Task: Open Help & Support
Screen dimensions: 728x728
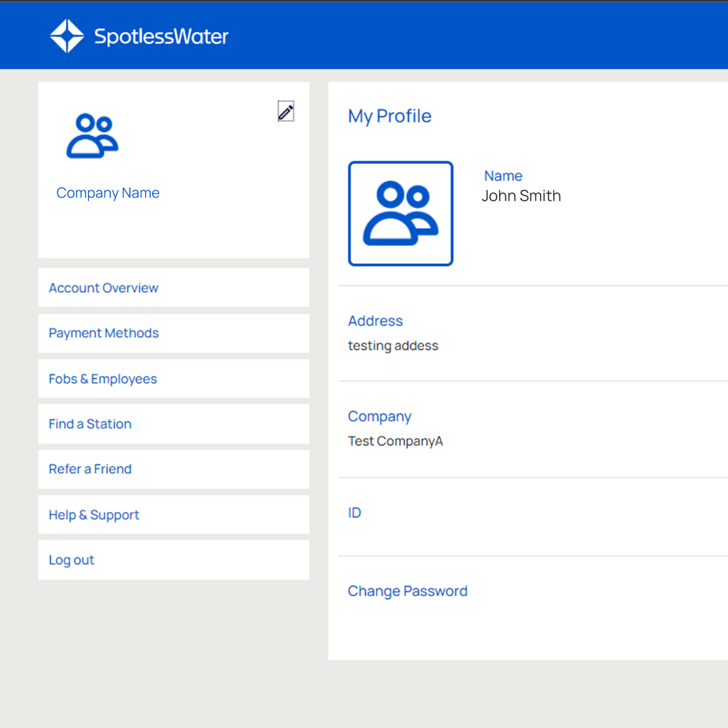Action: (173, 515)
